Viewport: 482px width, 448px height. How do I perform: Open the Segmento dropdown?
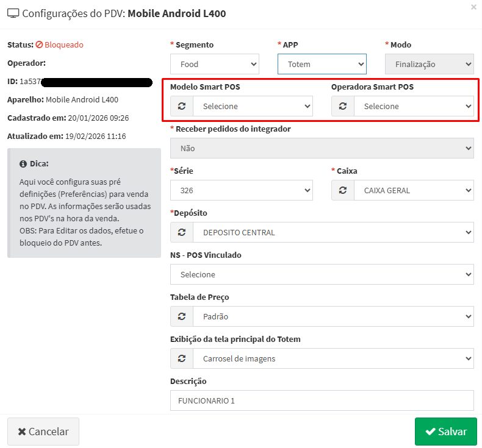(x=215, y=64)
